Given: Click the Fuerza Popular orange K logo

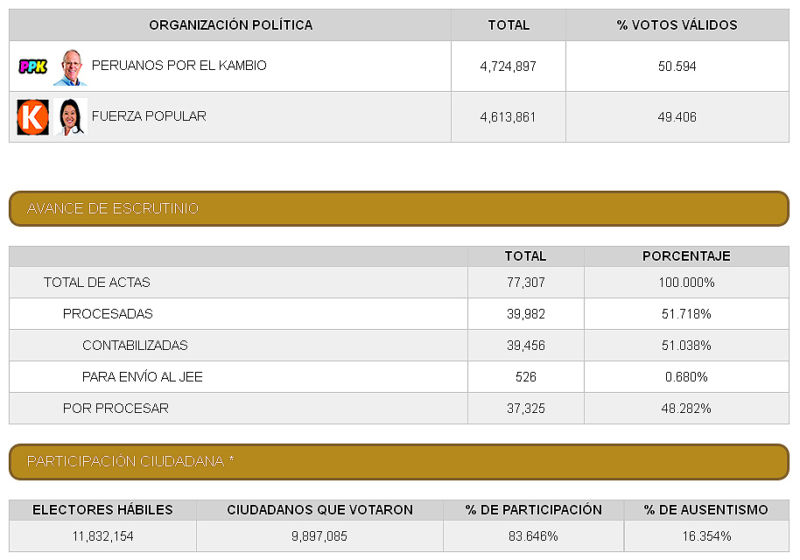Looking at the screenshot, I should [x=33, y=117].
